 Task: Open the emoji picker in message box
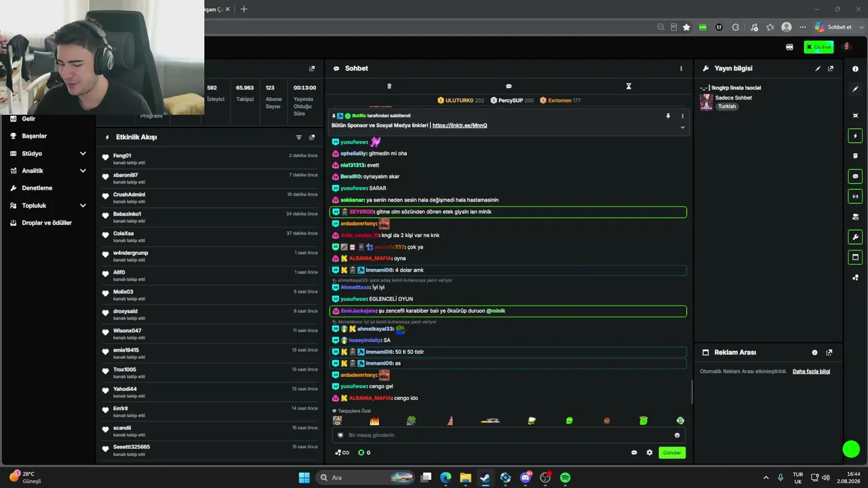pyautogui.click(x=677, y=435)
